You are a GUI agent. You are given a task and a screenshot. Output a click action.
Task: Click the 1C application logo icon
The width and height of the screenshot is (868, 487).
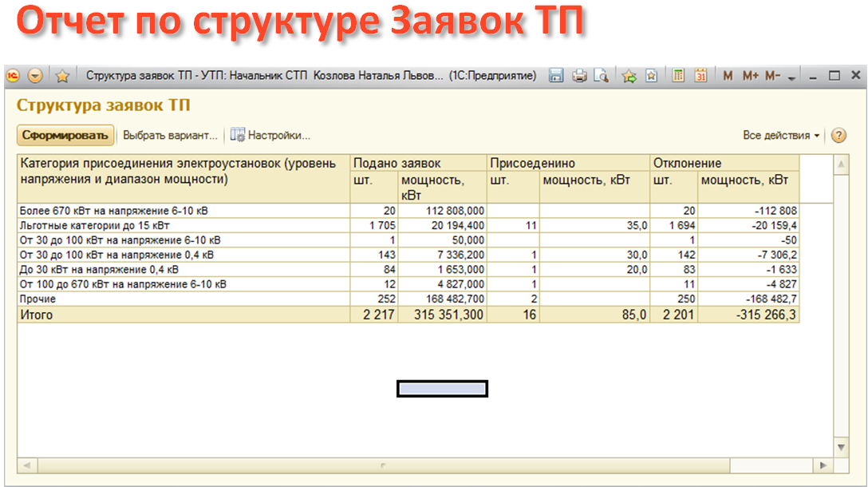(14, 76)
